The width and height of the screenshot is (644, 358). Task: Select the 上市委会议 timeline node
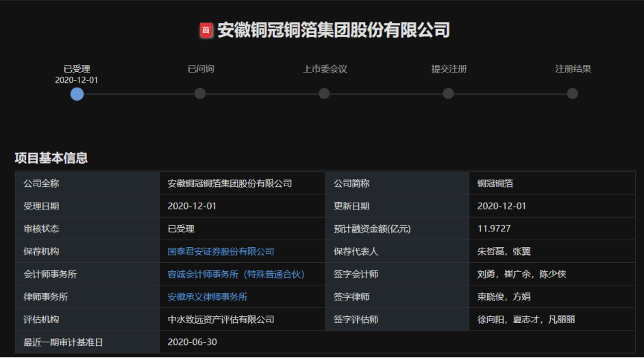tap(324, 94)
